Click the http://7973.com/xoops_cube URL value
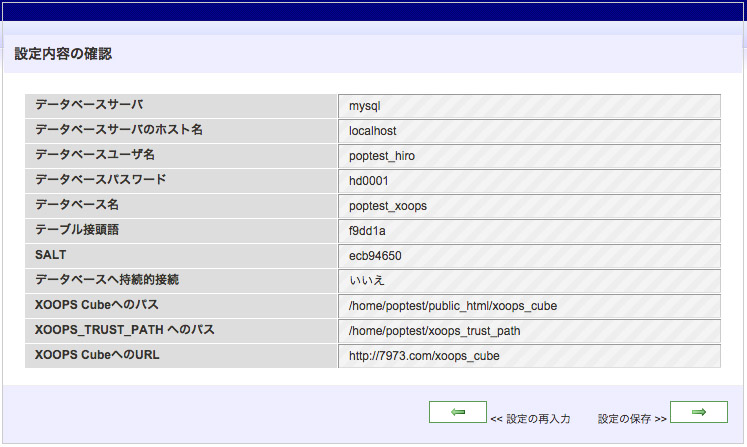747x447 pixels. [x=424, y=356]
